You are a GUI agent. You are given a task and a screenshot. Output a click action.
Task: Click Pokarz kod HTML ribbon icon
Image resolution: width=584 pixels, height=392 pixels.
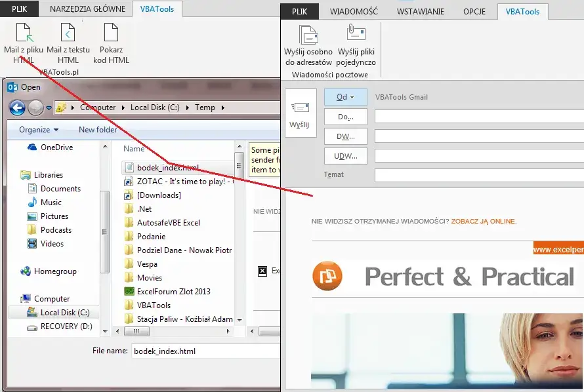(x=110, y=33)
